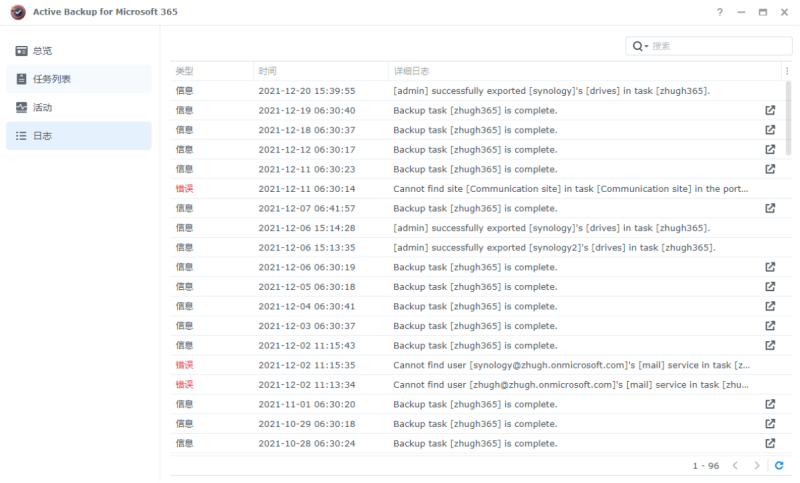
Task: Open the help question mark
Action: [719, 12]
